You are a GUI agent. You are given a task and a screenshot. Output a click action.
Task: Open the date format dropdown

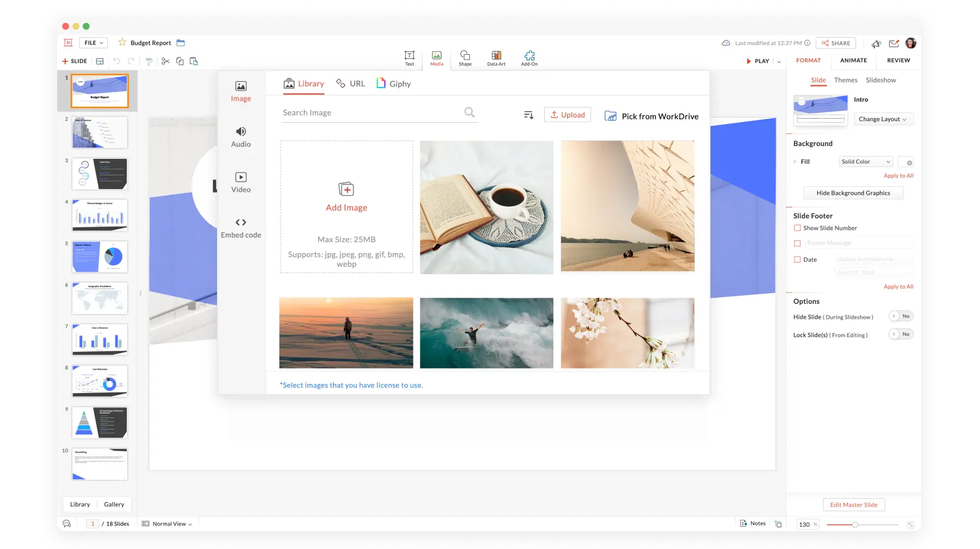(x=874, y=273)
